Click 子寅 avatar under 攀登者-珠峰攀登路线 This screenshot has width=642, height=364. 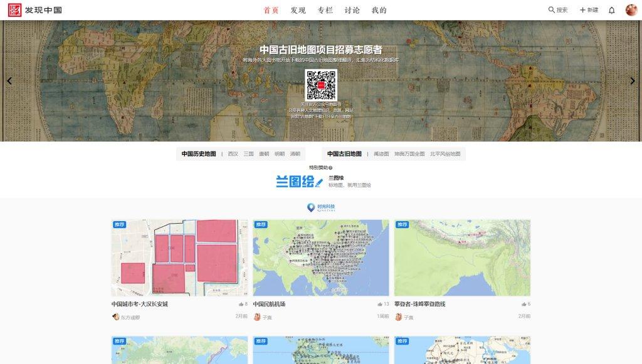[398, 316]
